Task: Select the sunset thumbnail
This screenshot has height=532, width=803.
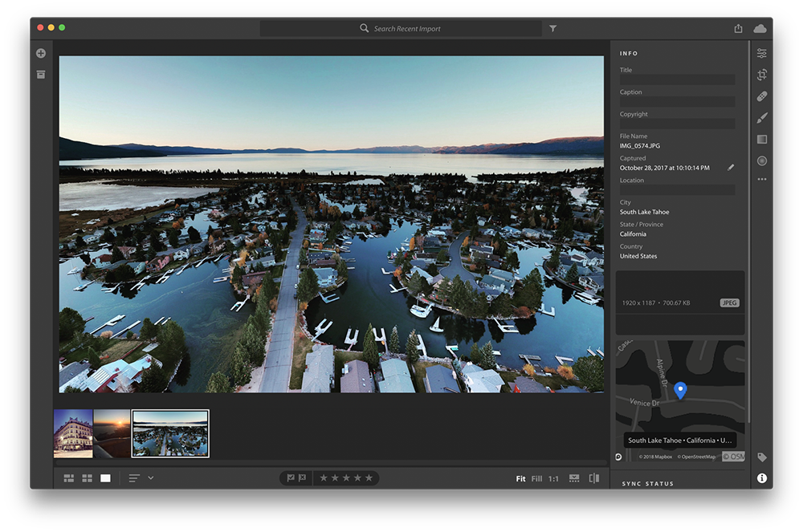Action: [x=112, y=434]
